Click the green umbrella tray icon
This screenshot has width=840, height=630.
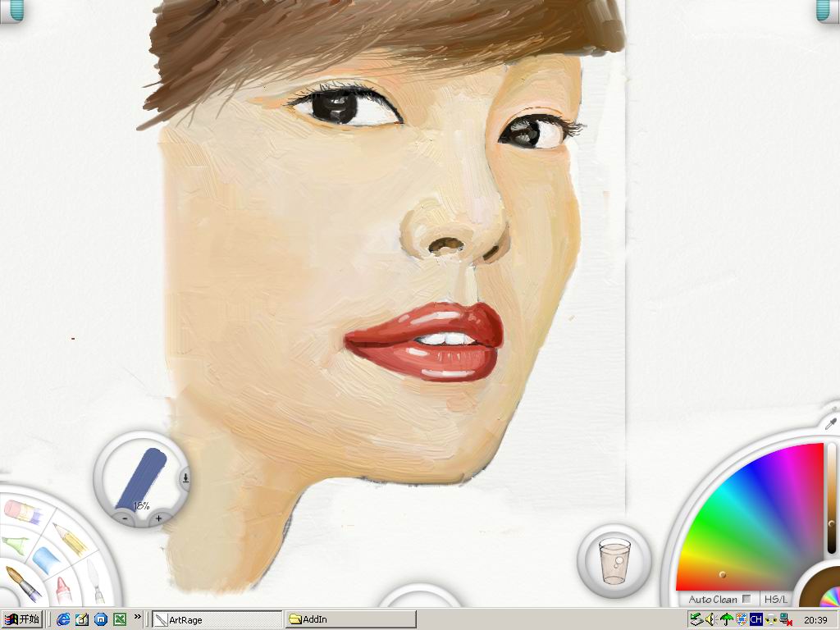727,619
